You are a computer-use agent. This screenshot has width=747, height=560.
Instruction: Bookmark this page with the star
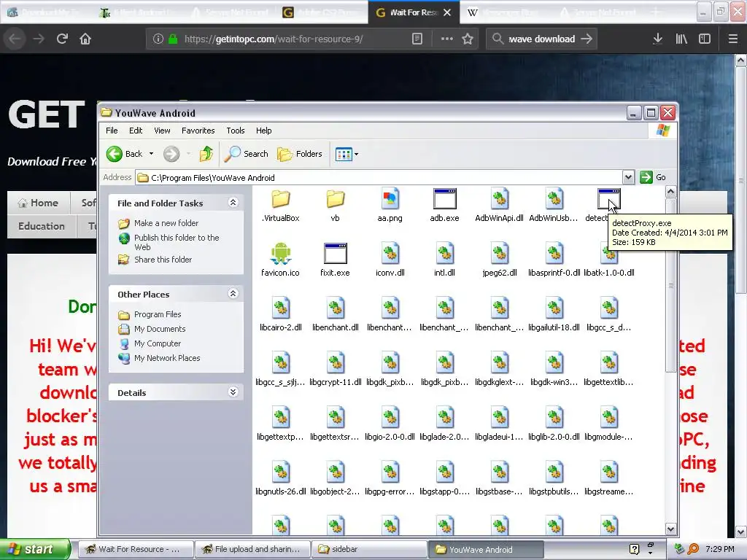tap(468, 39)
